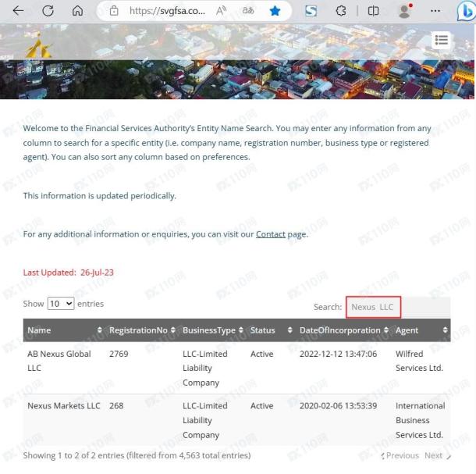Select the Nexus Markets LLC name cell

click(x=64, y=406)
